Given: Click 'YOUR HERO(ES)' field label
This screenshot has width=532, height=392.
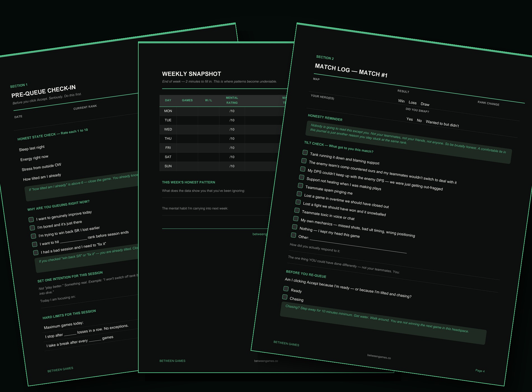Looking at the screenshot, I should coord(322,97).
